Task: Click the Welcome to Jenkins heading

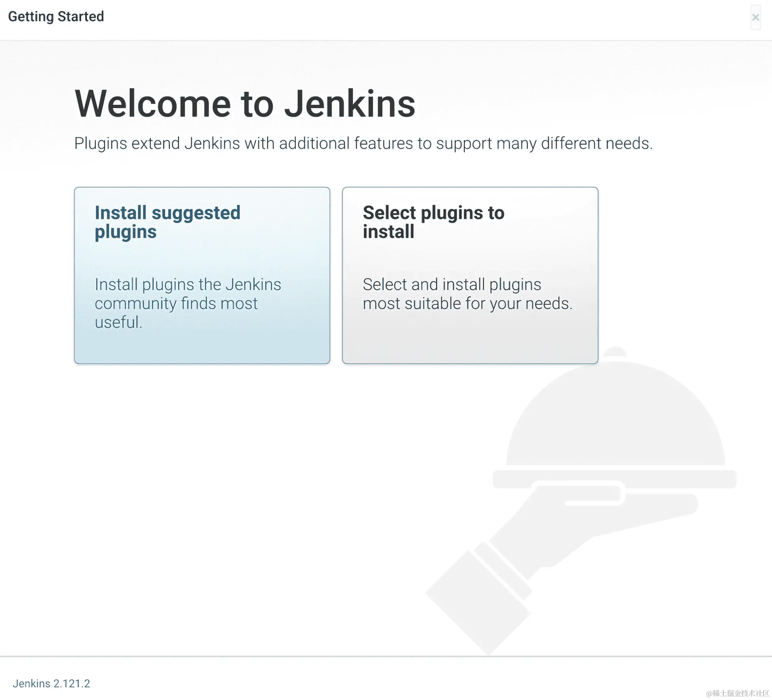Action: point(245,104)
